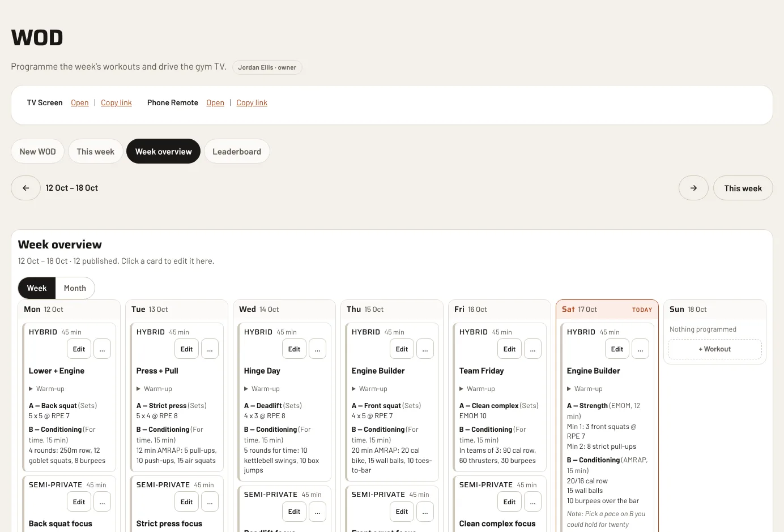The width and height of the screenshot is (784, 532).
Task: Edit Monday's Semi-Private Back squat focus
Action: click(x=79, y=502)
